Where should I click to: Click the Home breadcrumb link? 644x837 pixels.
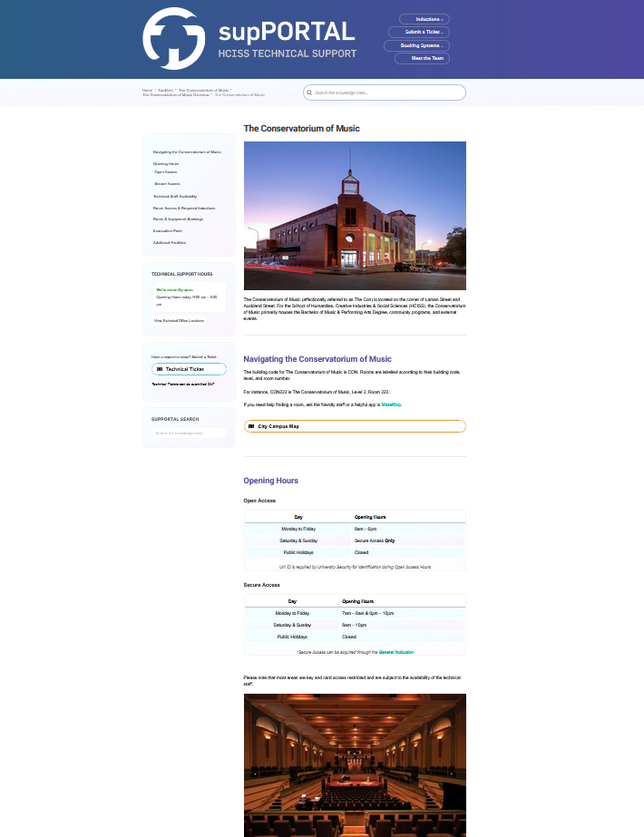coord(147,91)
